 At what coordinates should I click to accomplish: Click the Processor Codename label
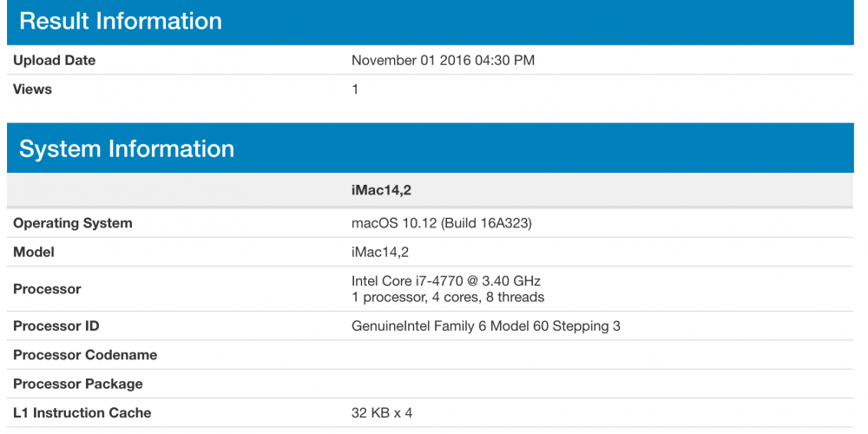(85, 355)
